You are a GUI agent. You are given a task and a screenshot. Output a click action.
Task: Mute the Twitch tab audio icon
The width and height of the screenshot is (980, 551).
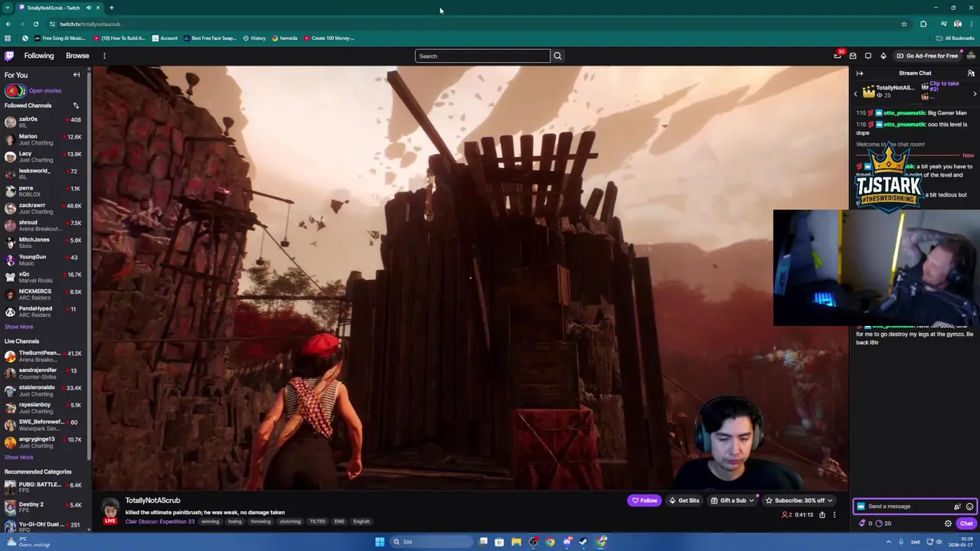click(x=89, y=8)
